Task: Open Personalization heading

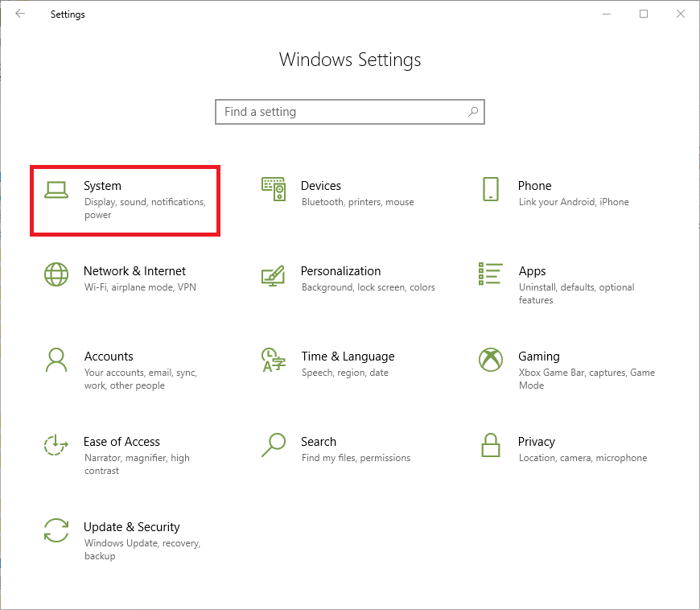Action: (340, 271)
